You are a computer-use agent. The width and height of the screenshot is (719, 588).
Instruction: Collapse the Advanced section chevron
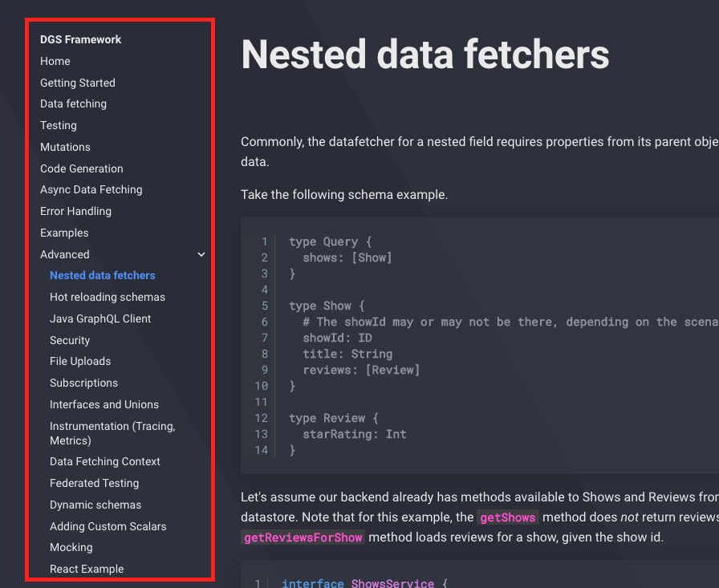coord(201,254)
